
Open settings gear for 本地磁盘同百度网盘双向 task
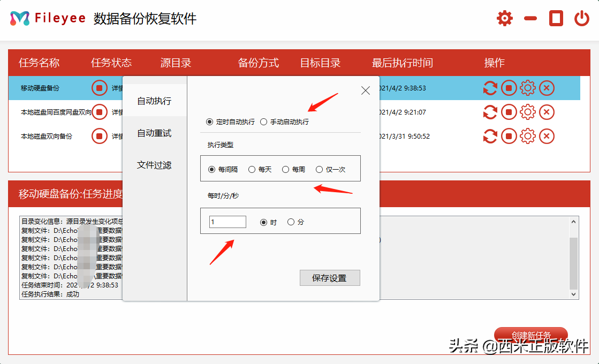528,112
